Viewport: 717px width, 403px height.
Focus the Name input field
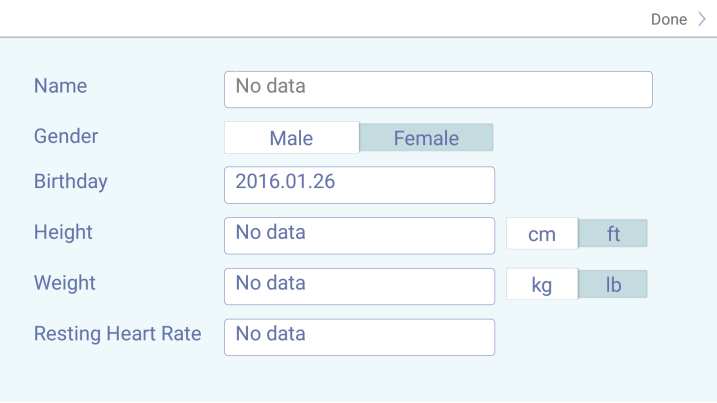pos(438,90)
